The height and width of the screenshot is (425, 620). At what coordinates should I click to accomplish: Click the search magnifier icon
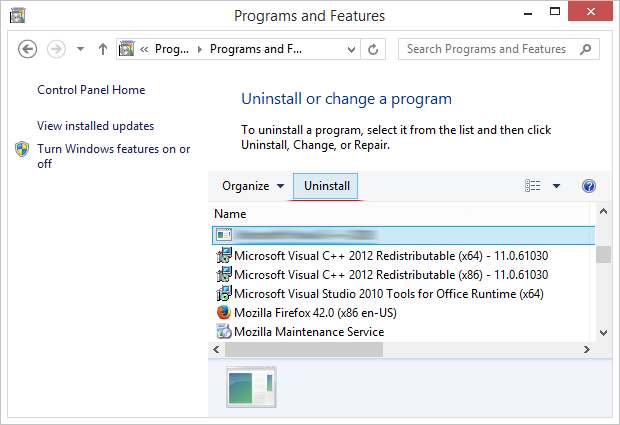coord(586,49)
